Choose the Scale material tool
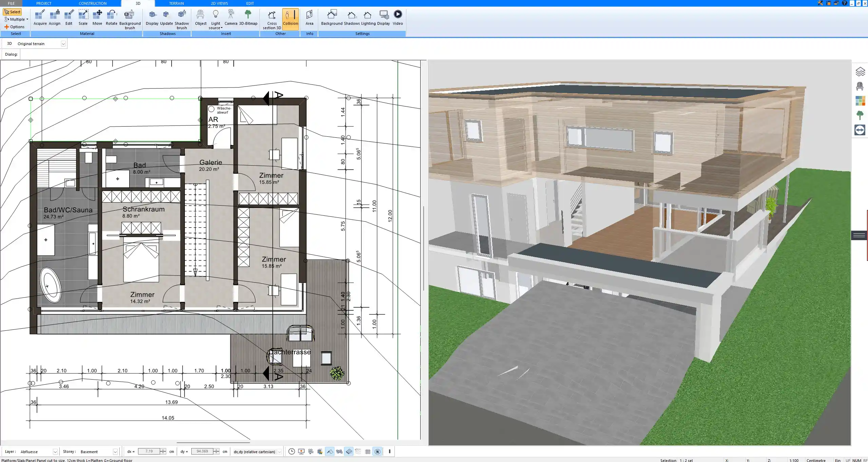Screen dimensions: 868x462 point(83,18)
